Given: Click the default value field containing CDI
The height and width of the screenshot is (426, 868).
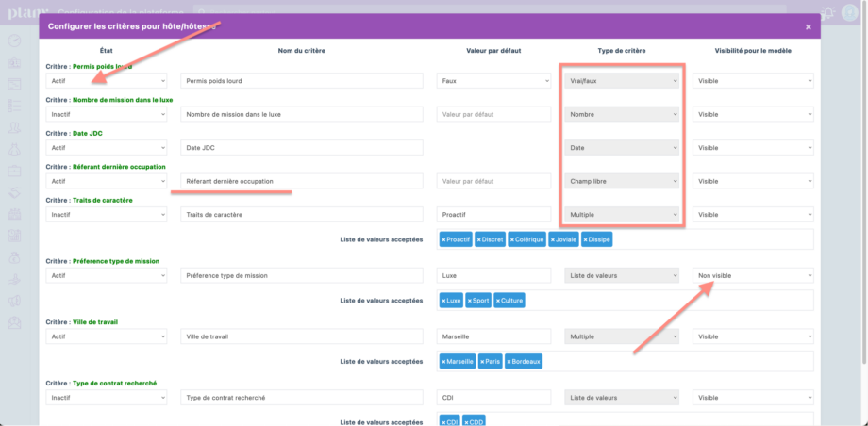Looking at the screenshot, I should point(494,398).
